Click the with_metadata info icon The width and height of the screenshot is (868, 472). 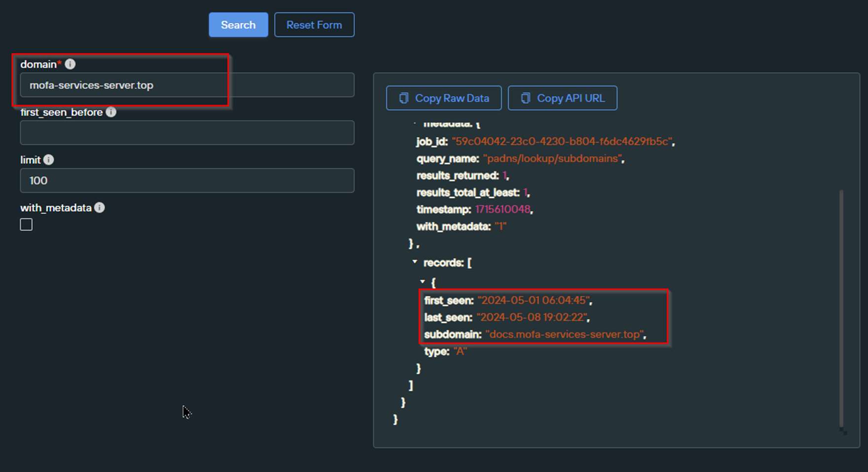[x=100, y=208]
